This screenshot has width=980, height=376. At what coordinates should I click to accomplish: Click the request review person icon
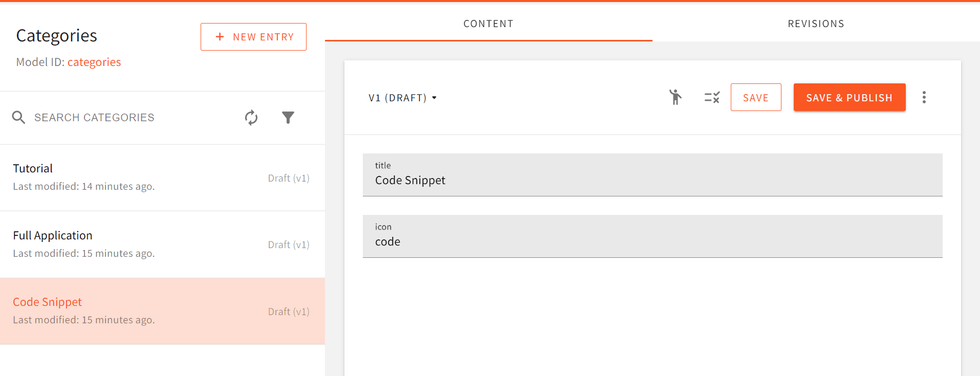[x=676, y=97]
